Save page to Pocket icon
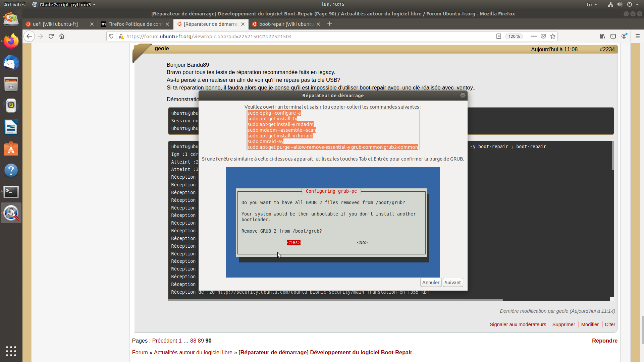This screenshot has height=362, width=644. pyautogui.click(x=543, y=36)
